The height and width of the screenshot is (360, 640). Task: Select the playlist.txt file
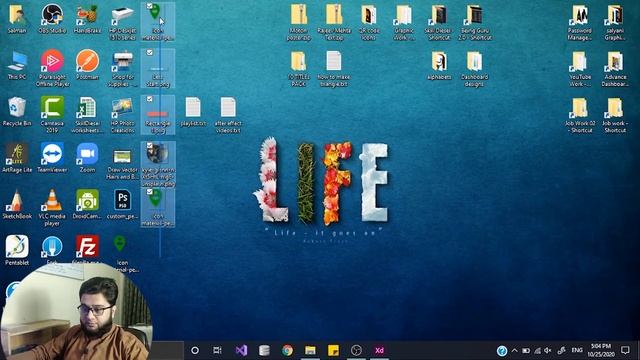193,112
